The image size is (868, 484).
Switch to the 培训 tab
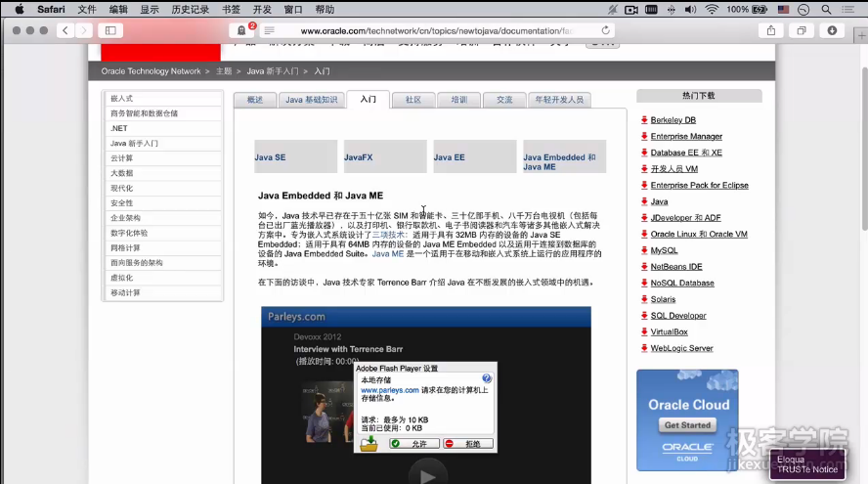point(458,100)
